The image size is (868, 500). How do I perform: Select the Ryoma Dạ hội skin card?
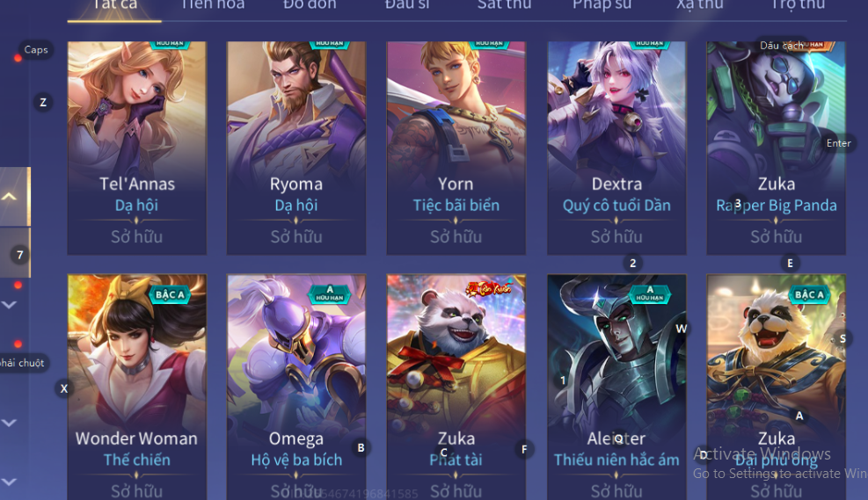(296, 148)
